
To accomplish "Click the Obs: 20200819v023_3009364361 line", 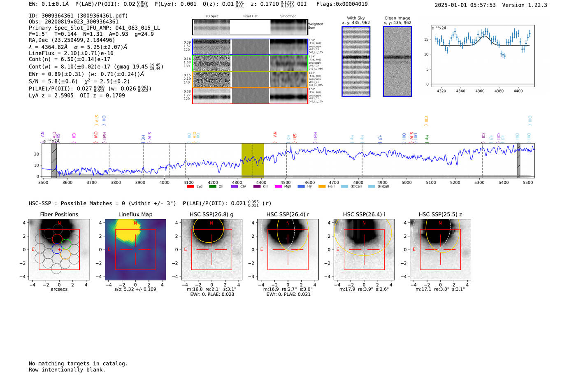I will 74,22.
